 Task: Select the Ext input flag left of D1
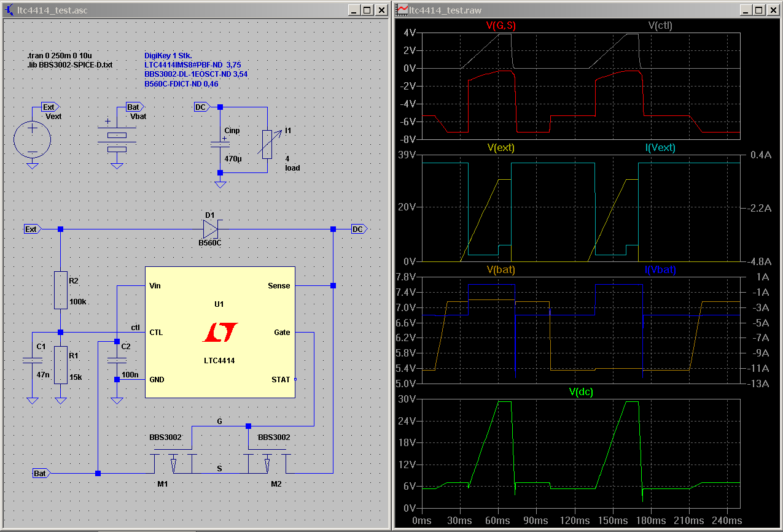pos(31,229)
